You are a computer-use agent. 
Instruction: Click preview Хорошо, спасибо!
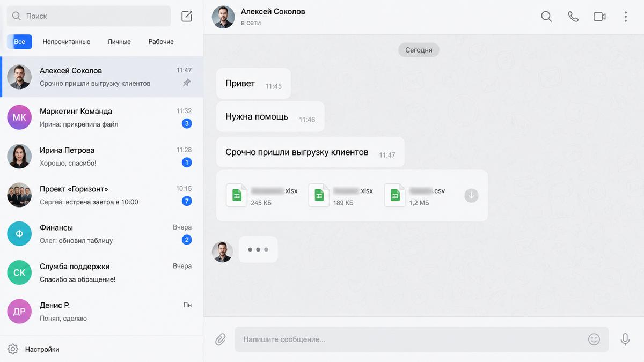[68, 163]
